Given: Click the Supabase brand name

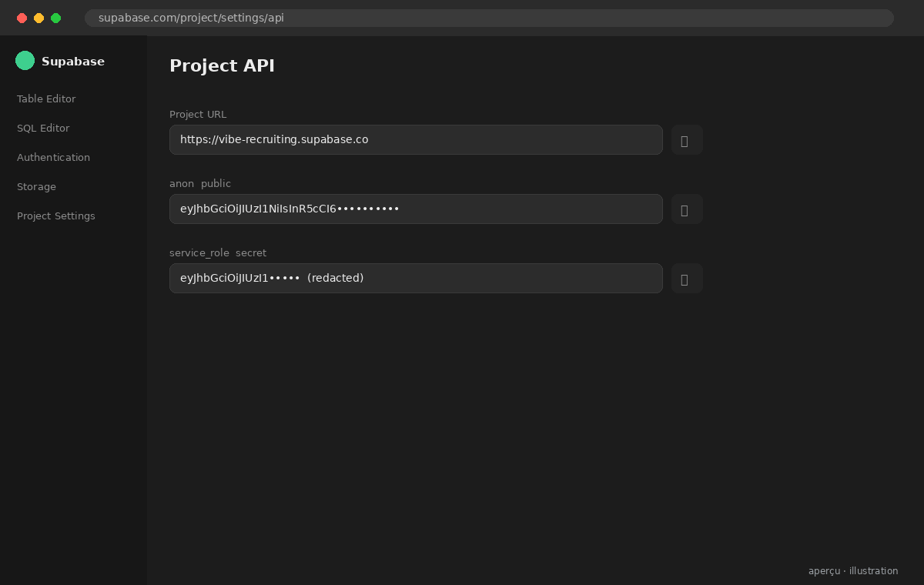Looking at the screenshot, I should (73, 62).
